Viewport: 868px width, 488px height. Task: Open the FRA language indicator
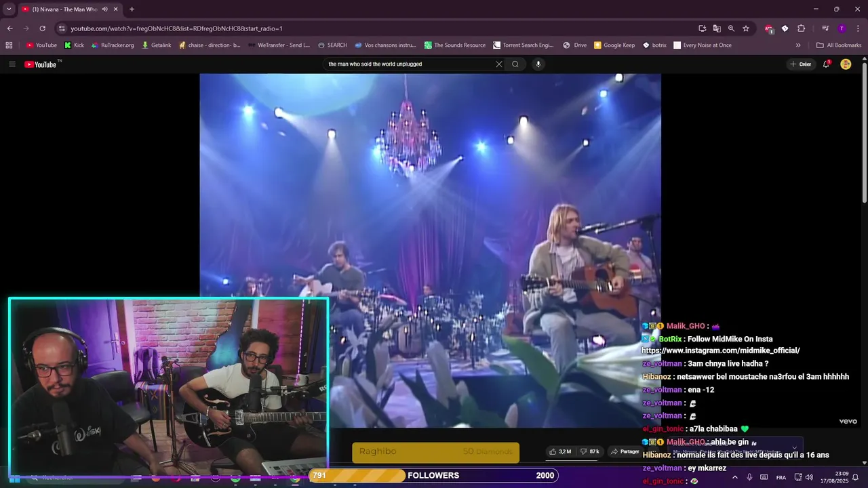coord(781,477)
